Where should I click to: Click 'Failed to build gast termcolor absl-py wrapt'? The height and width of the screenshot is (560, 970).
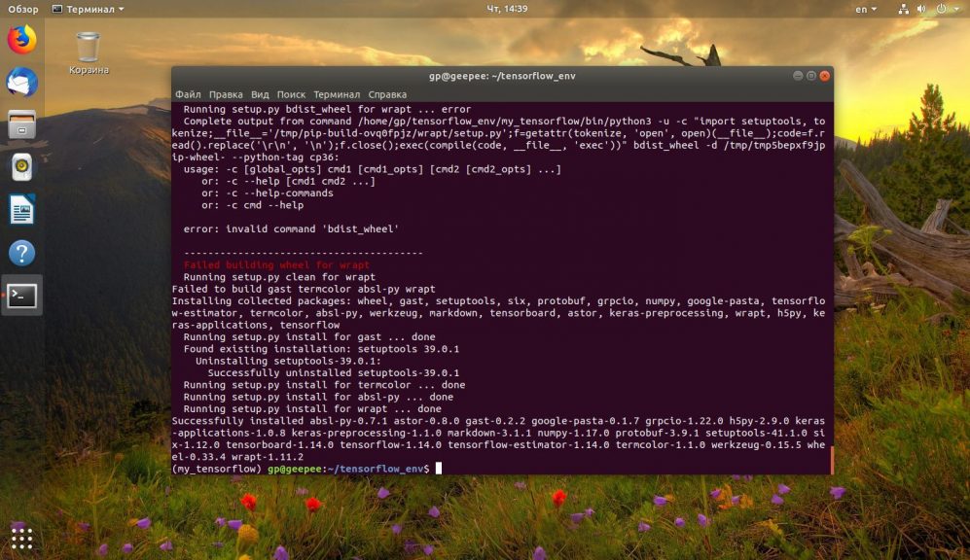tap(304, 289)
